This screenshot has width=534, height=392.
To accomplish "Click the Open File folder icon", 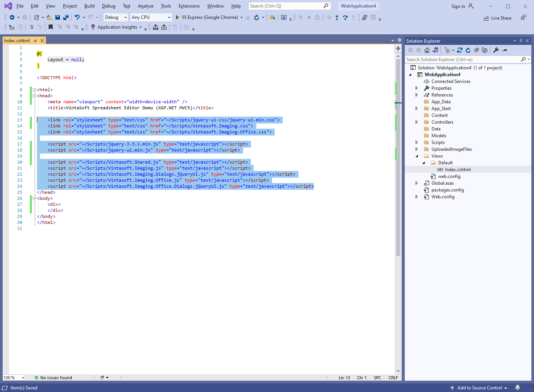I will 49,17.
